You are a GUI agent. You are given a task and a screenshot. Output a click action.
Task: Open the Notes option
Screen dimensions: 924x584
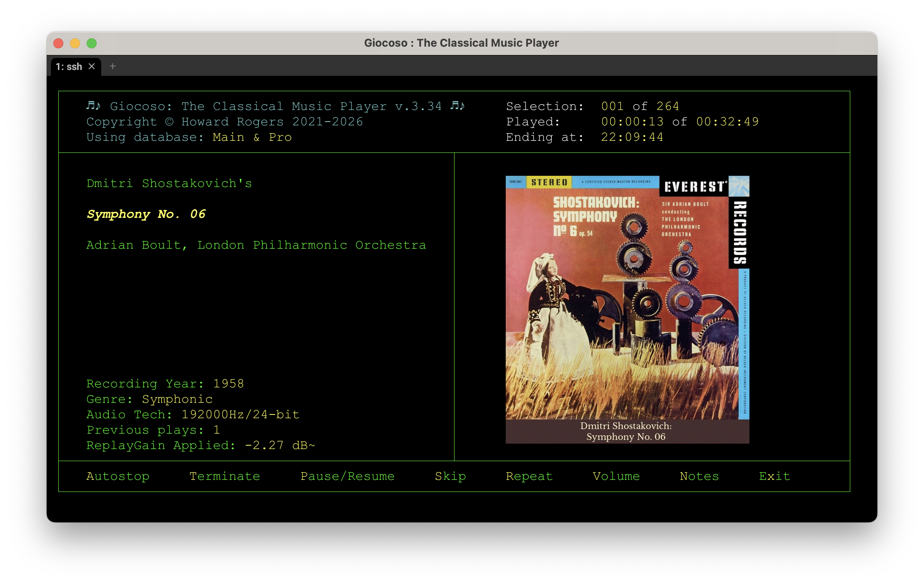tap(699, 476)
